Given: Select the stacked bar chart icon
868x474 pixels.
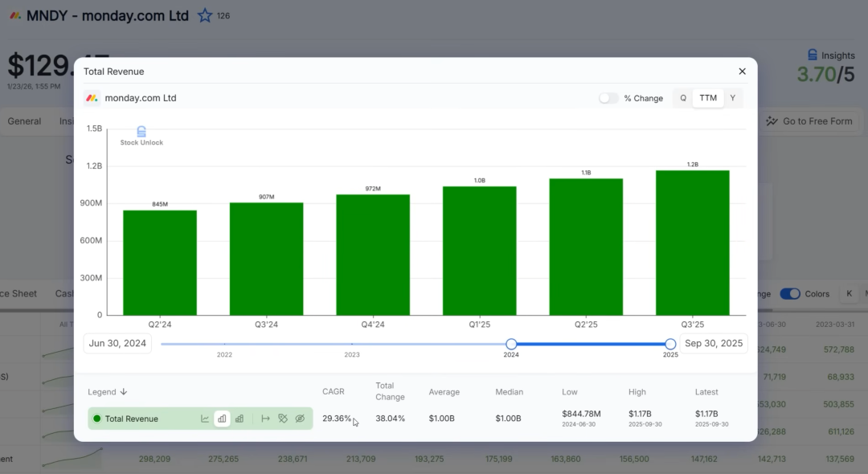Looking at the screenshot, I should tap(240, 419).
